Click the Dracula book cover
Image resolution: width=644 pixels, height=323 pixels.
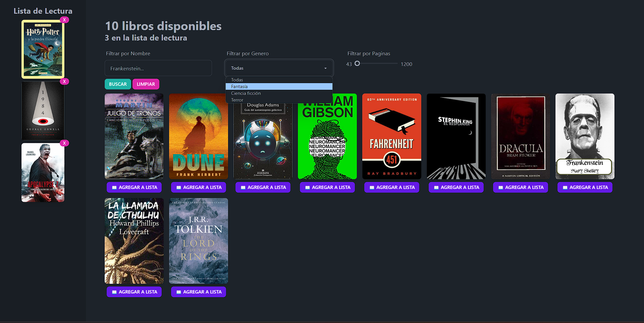coord(521,136)
